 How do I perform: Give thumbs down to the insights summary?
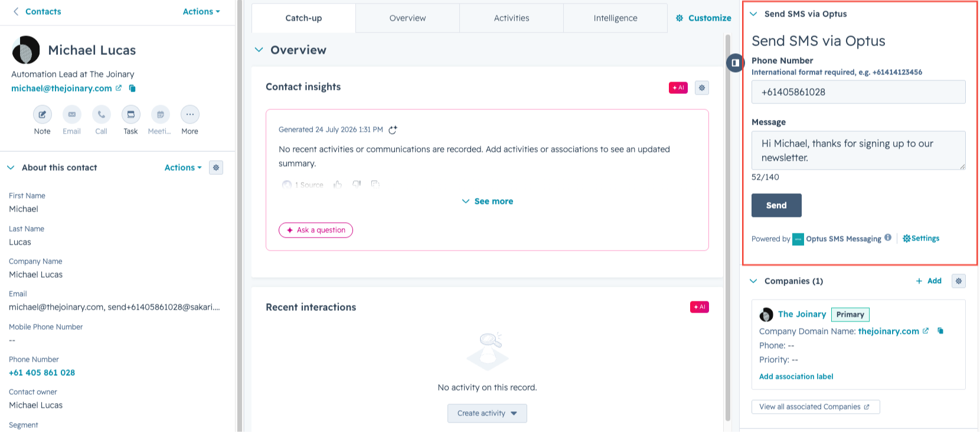pyautogui.click(x=357, y=184)
